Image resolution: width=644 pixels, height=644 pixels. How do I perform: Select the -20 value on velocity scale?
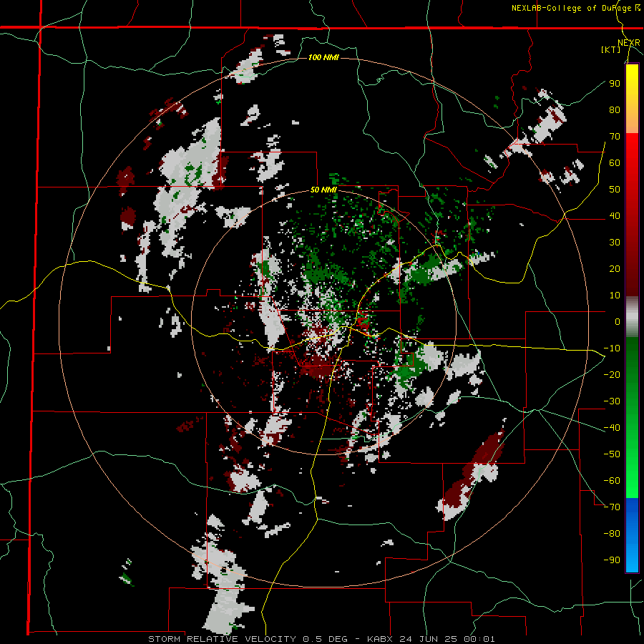coord(612,375)
